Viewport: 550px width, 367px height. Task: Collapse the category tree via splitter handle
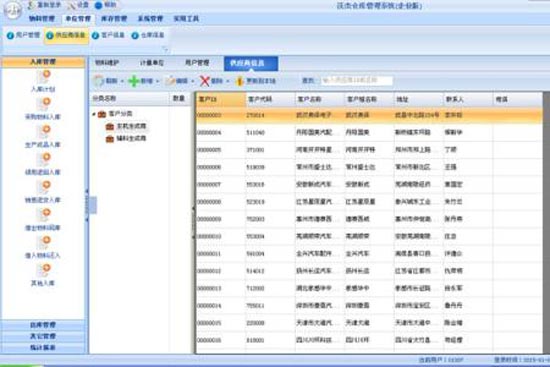pyautogui.click(x=193, y=222)
